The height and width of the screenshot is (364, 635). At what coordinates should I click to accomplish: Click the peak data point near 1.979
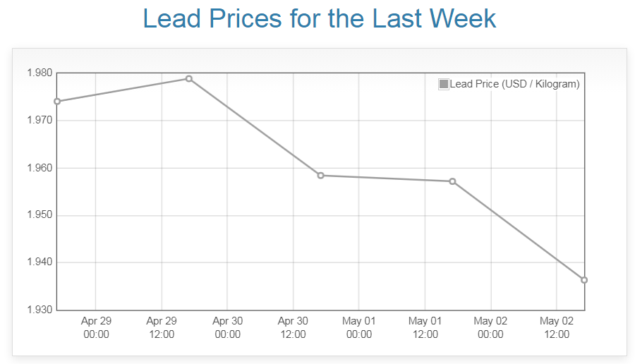click(x=189, y=78)
